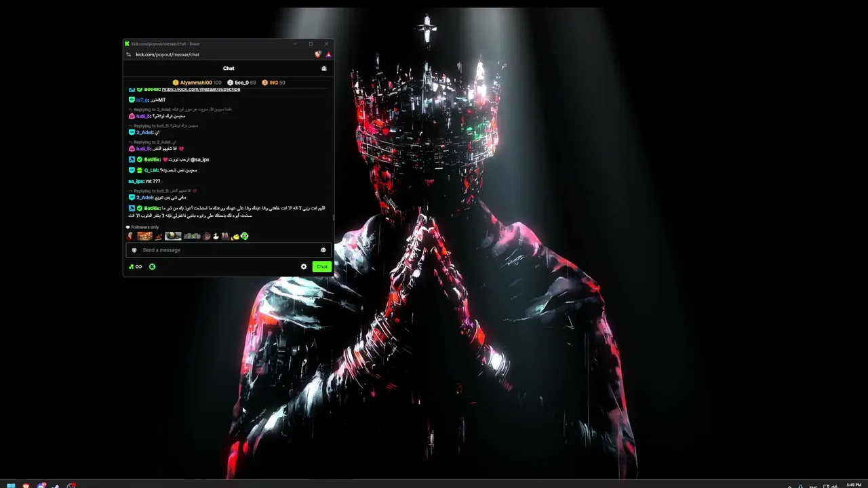Open Eco_0's second-place gifter entry
The width and height of the screenshot is (868, 488).
pyautogui.click(x=241, y=83)
